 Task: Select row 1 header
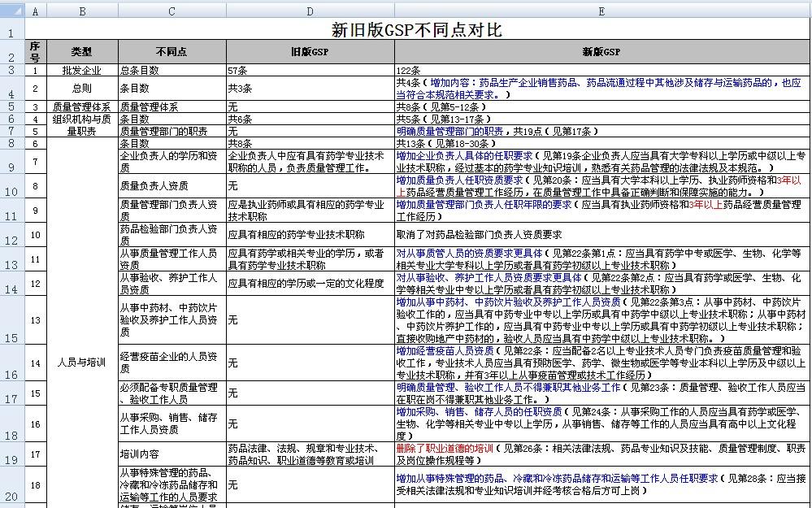click(12, 28)
